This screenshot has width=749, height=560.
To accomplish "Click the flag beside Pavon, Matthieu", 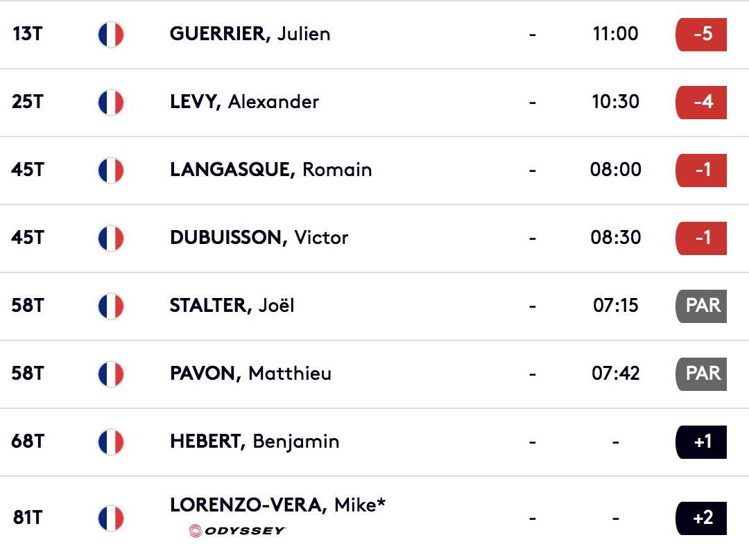I will click(111, 374).
